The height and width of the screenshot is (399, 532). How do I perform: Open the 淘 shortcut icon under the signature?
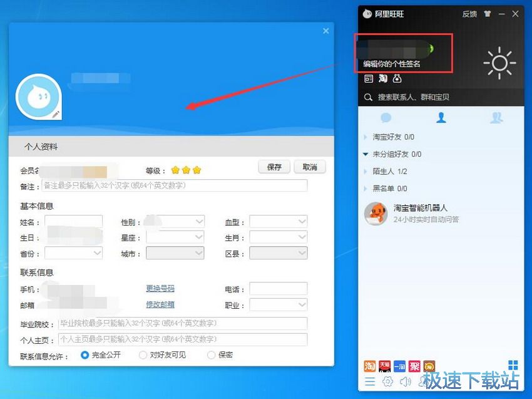tap(383, 78)
